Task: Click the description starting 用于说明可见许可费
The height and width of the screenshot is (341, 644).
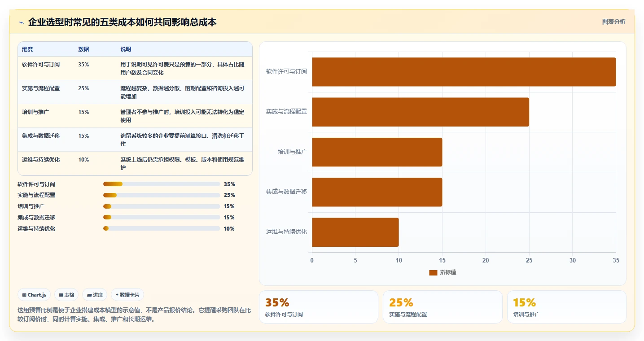Action: pyautogui.click(x=183, y=69)
